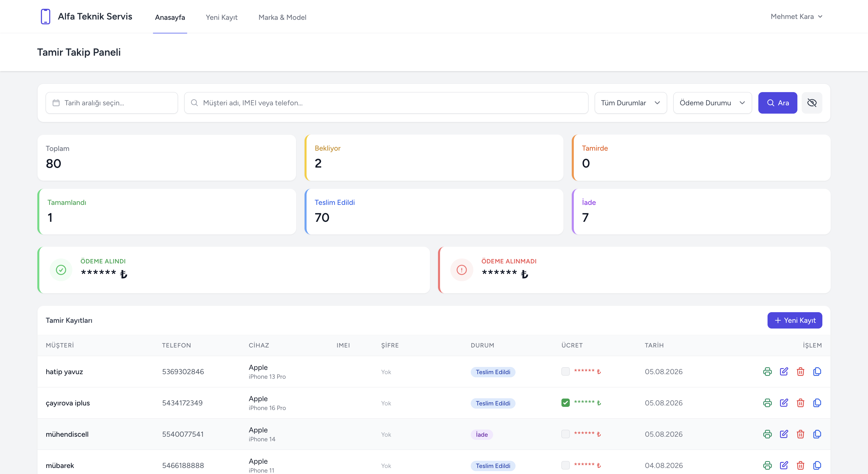
Task: Edit the mühendiscell record
Action: click(x=784, y=434)
